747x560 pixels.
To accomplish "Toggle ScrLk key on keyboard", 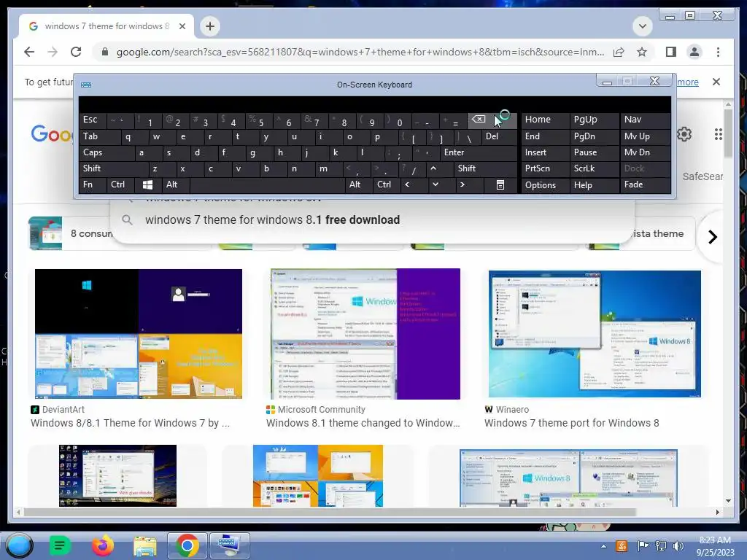I will 593,168.
